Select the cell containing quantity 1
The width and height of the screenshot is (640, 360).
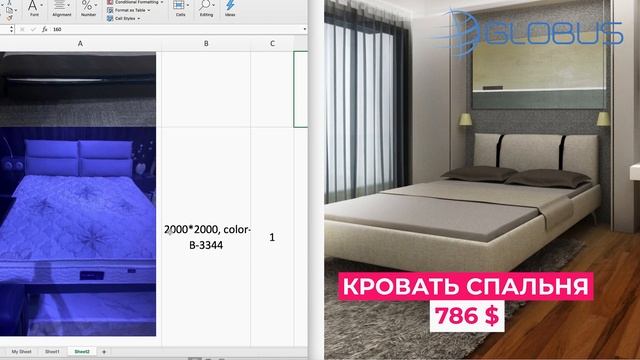tap(272, 237)
